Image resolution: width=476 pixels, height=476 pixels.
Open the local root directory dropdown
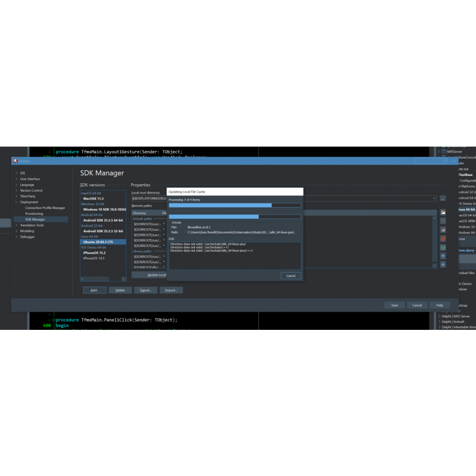(434, 198)
